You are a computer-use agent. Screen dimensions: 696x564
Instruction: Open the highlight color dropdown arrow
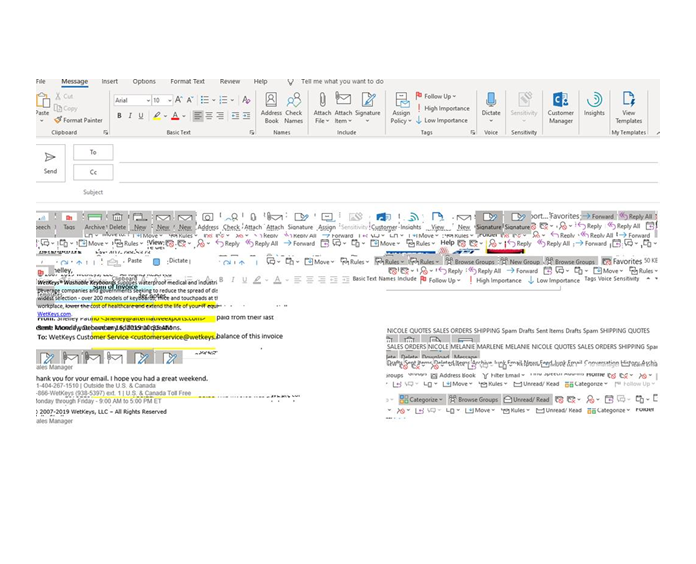[165, 116]
